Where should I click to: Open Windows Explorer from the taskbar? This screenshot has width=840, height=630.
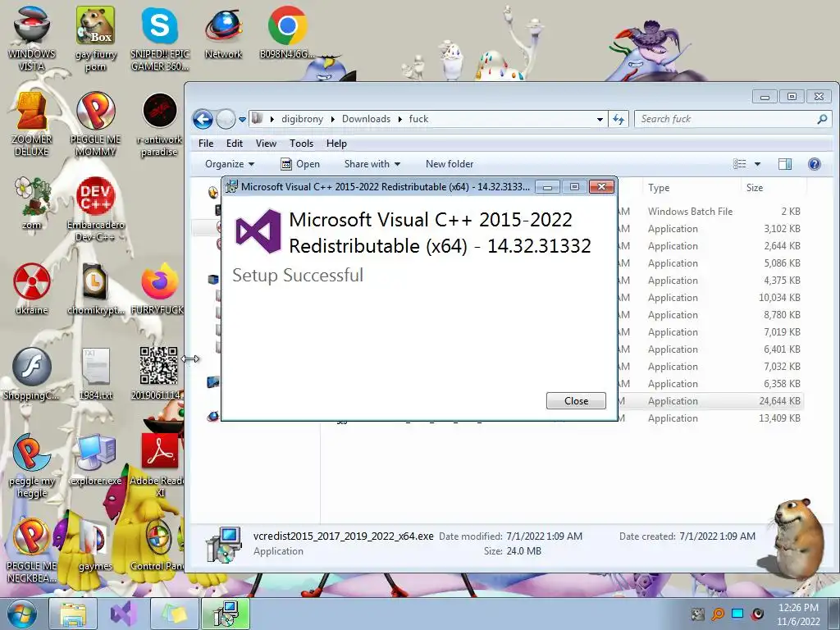[x=73, y=614]
